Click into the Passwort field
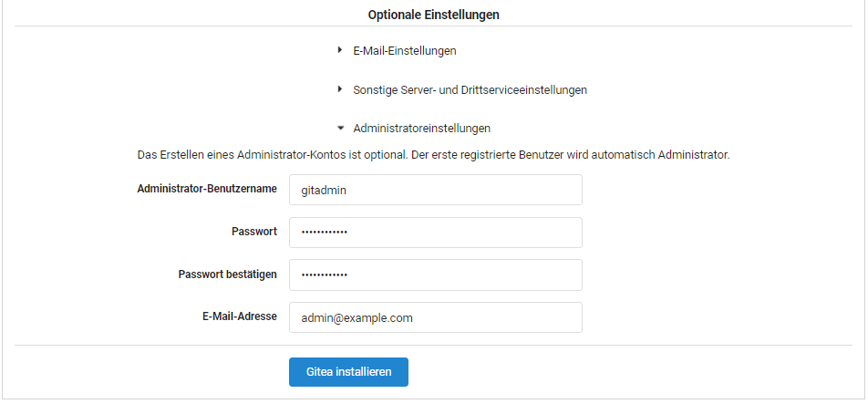868x404 pixels. tap(435, 233)
